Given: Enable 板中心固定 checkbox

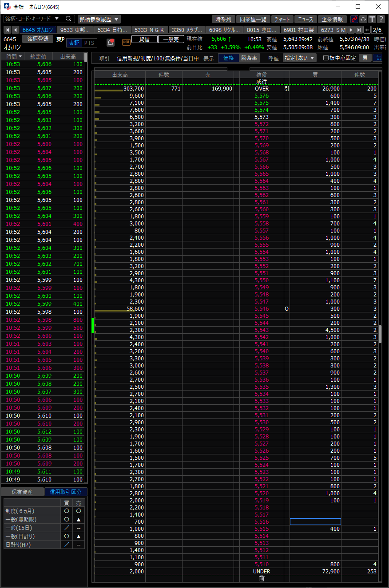Looking at the screenshot, I should click(x=326, y=58).
